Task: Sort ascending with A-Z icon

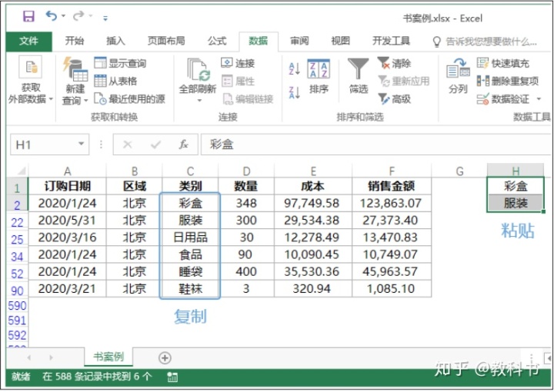Action: pos(294,68)
